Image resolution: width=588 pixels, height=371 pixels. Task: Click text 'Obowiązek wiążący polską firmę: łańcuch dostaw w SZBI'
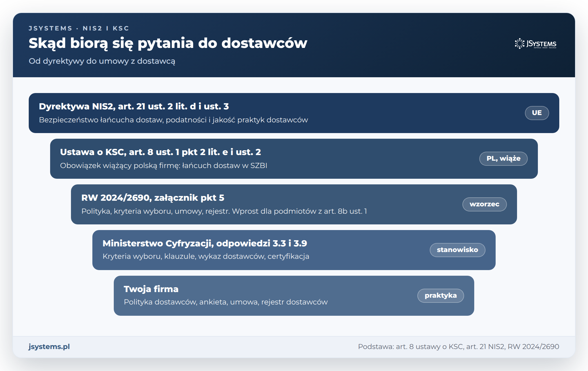pyautogui.click(x=164, y=165)
